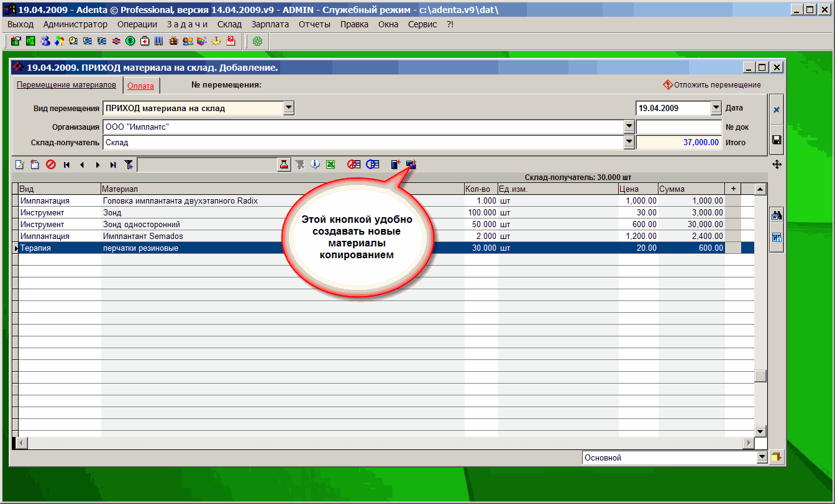
Task: Click the binoculars search icon on right
Action: pyautogui.click(x=776, y=215)
